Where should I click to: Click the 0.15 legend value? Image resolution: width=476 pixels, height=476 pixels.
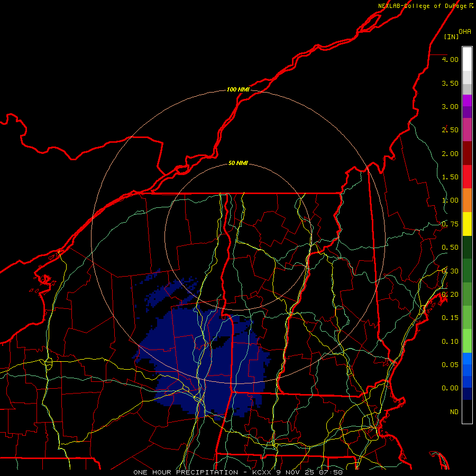[450, 318]
